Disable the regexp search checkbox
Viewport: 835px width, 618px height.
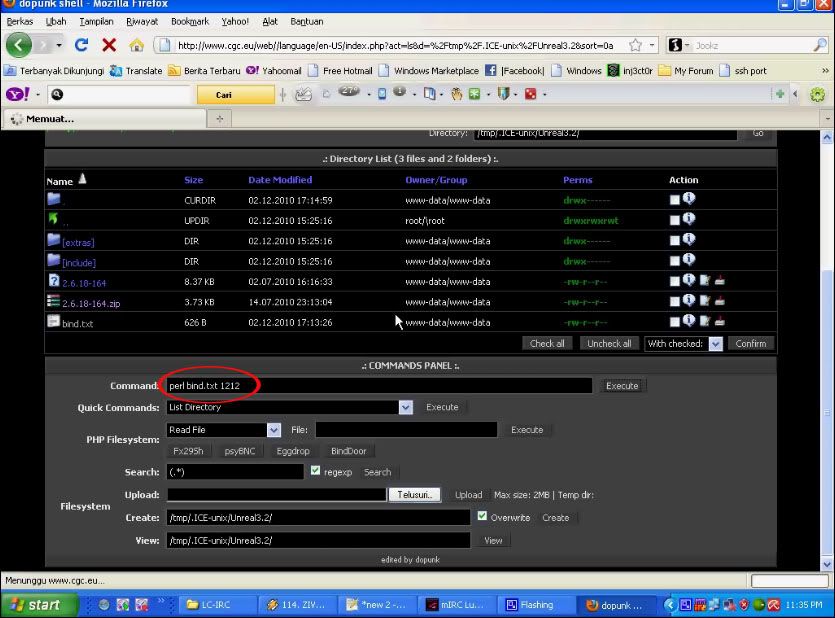316,471
